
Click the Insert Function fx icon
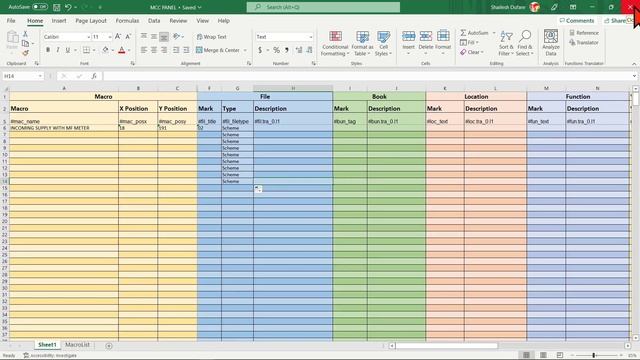(x=94, y=76)
